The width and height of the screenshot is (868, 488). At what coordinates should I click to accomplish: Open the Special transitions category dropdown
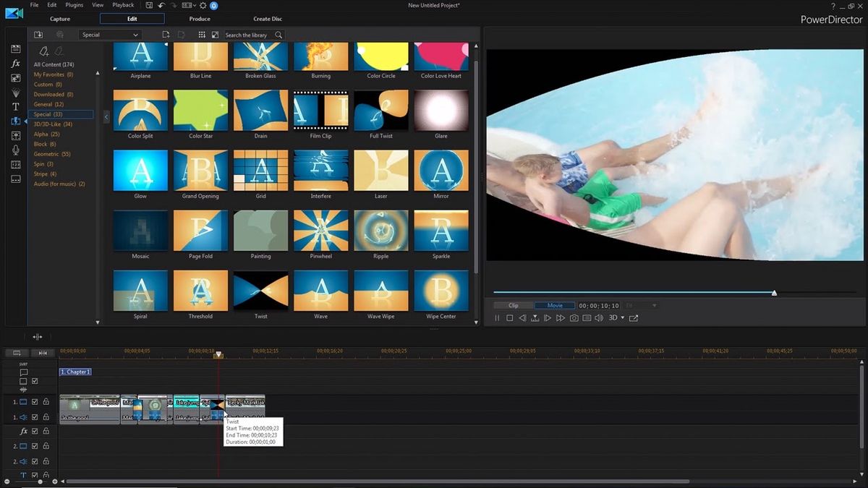click(x=110, y=34)
